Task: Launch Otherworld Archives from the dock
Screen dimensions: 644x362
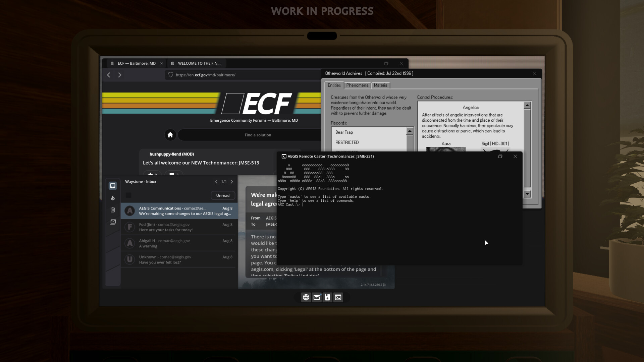Action: coord(327,297)
